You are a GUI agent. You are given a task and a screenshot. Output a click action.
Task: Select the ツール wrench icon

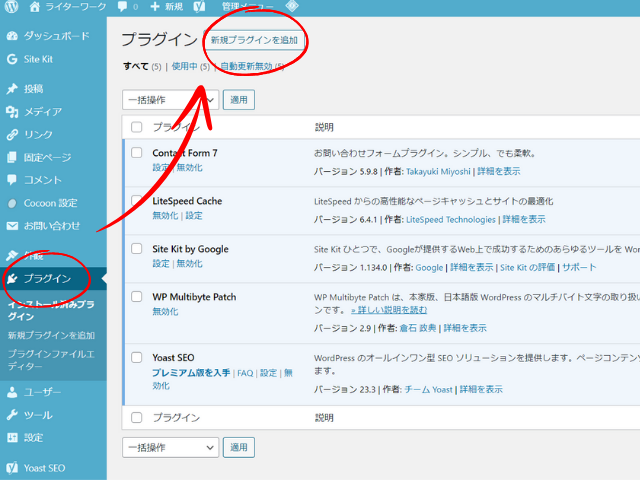point(11,415)
